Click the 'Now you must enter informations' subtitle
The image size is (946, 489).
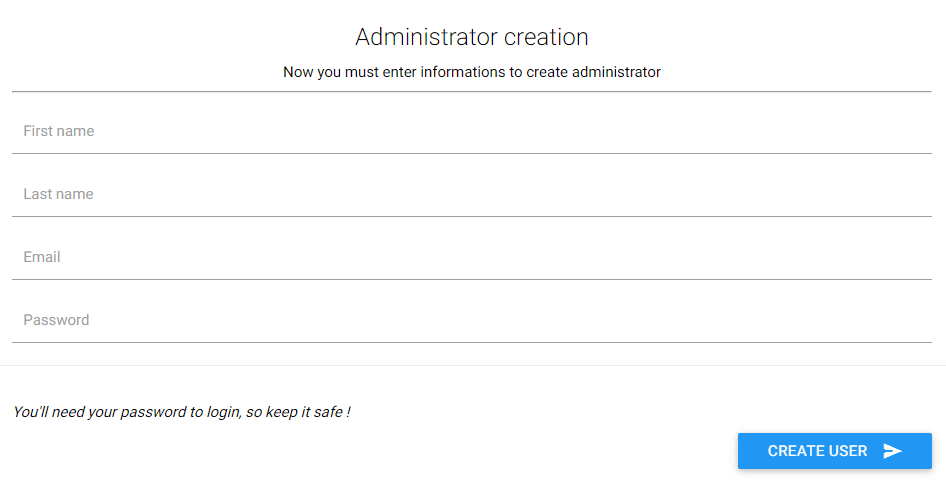[x=472, y=72]
